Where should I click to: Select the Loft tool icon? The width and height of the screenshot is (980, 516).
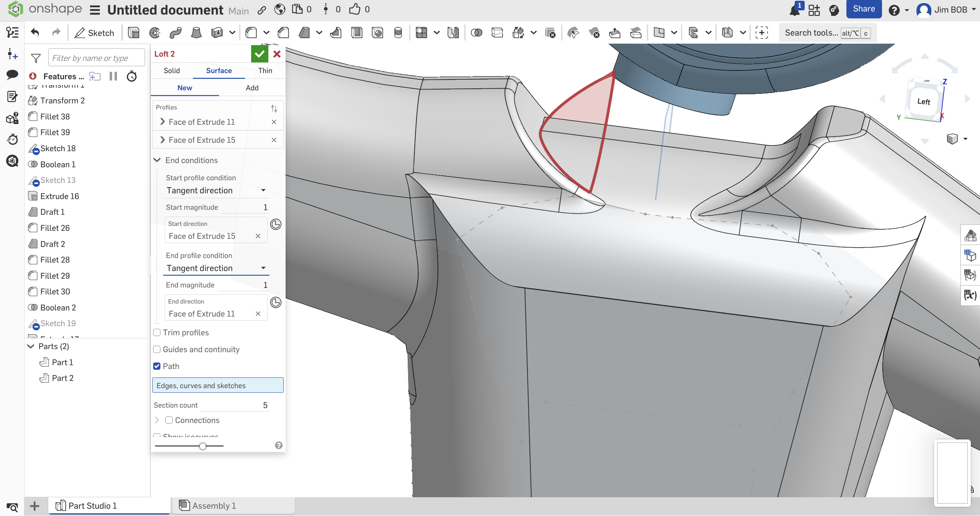coord(196,33)
